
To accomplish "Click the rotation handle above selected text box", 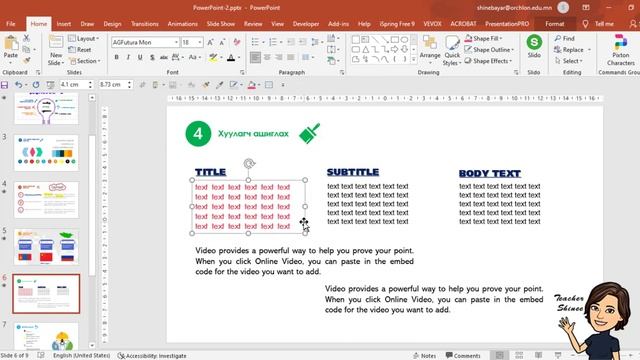I will coord(249,164).
